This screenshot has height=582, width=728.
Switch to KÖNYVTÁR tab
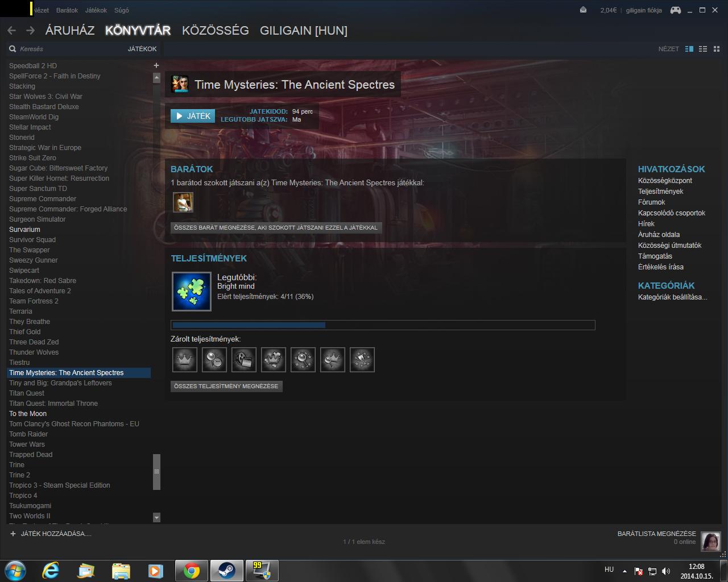(138, 31)
